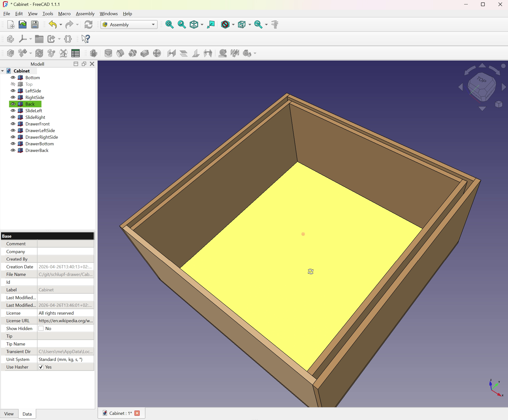Enable the Show Hidden checkbox
This screenshot has width=508, height=420.
[41, 328]
